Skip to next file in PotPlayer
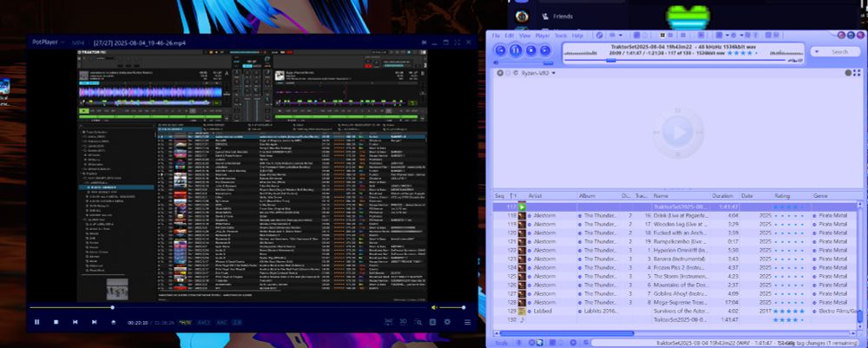Image resolution: width=868 pixels, height=348 pixels. coord(94,322)
